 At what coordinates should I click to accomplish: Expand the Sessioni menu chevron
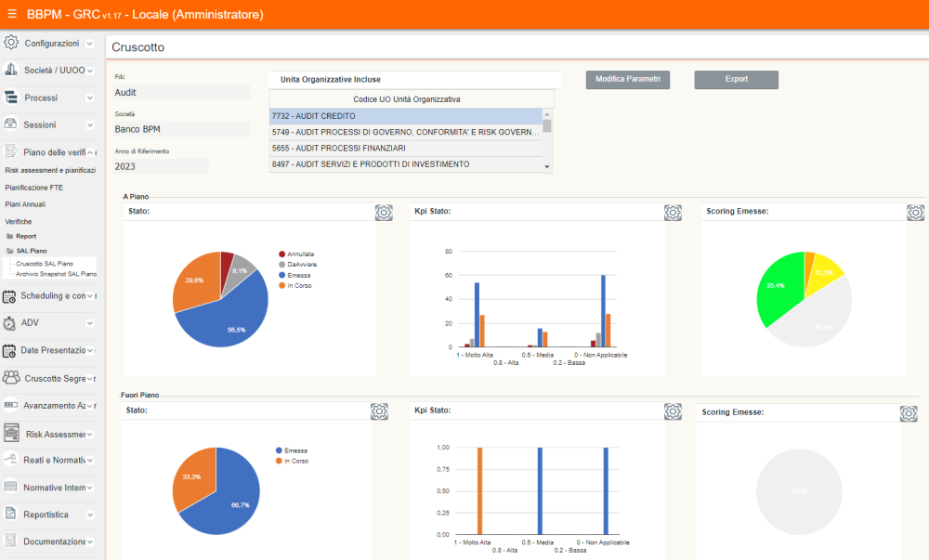[89, 124]
